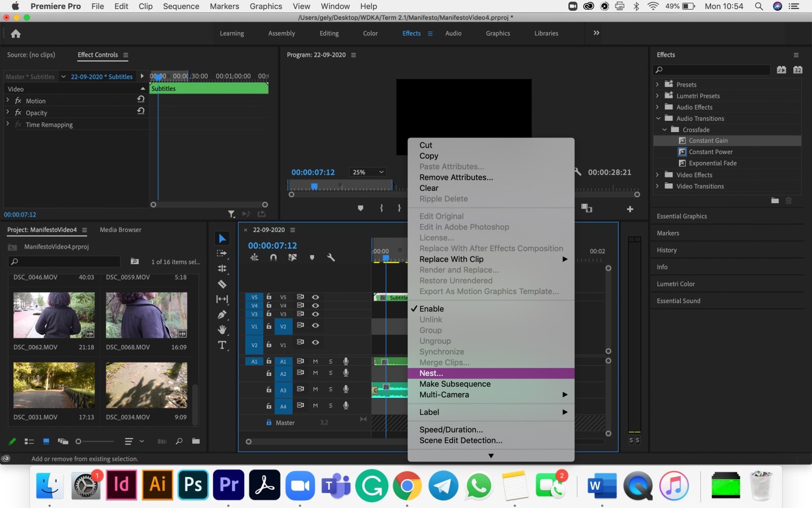Expand Lumetri Presets folder
Viewport: 812px width, 508px height.
[x=657, y=95]
